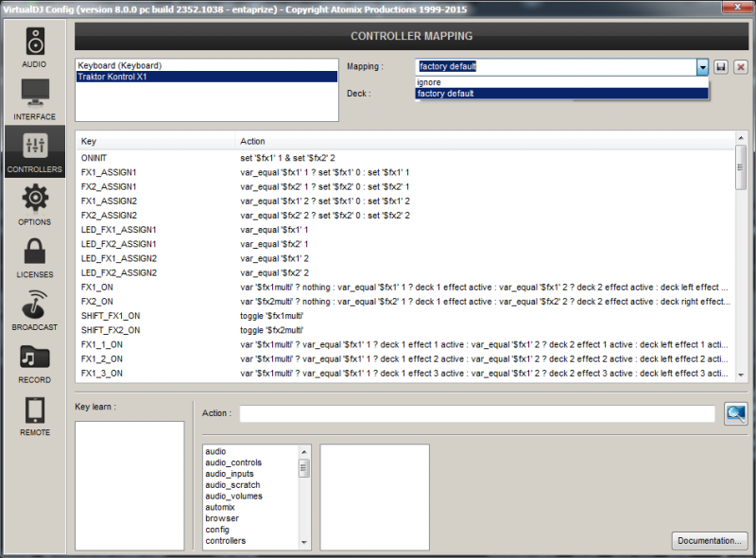Select 'automix' in the category list
The image size is (756, 558).
pyautogui.click(x=251, y=507)
